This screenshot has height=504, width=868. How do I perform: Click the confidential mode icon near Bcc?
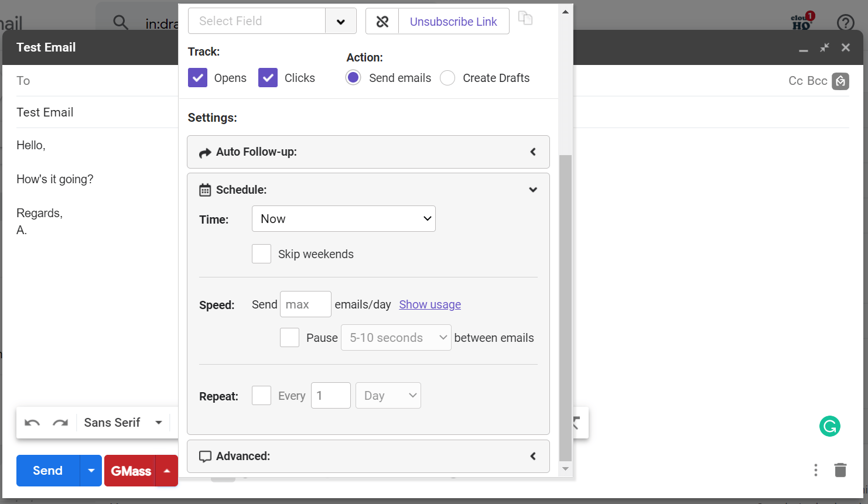[x=840, y=81]
